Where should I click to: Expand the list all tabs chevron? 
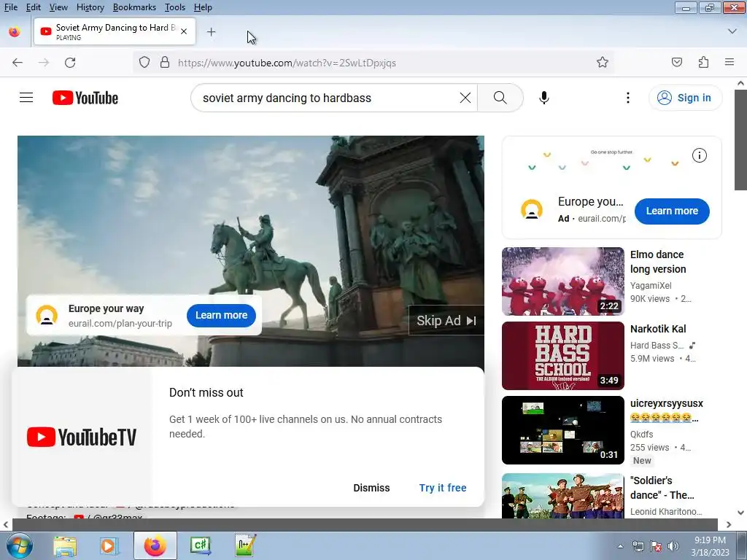[732, 31]
